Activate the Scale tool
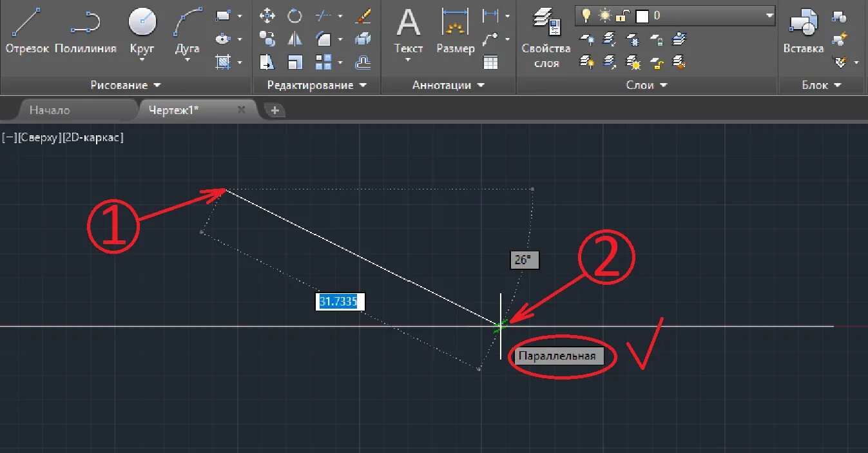 click(295, 62)
